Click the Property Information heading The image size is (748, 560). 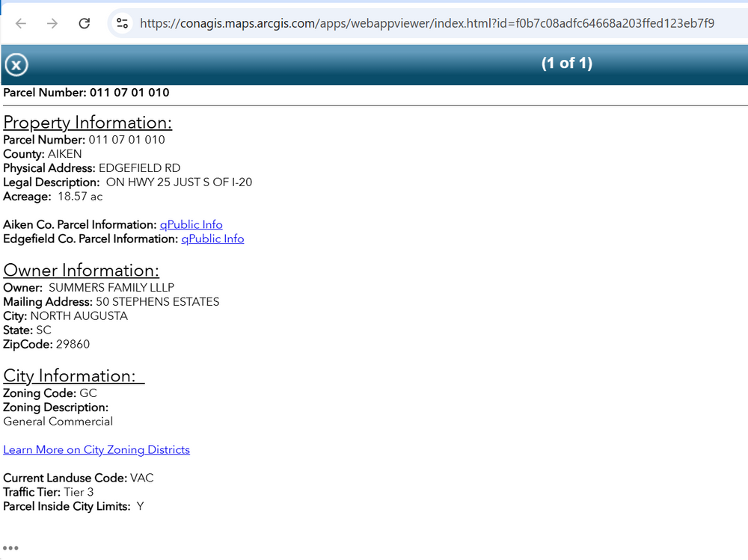88,123
